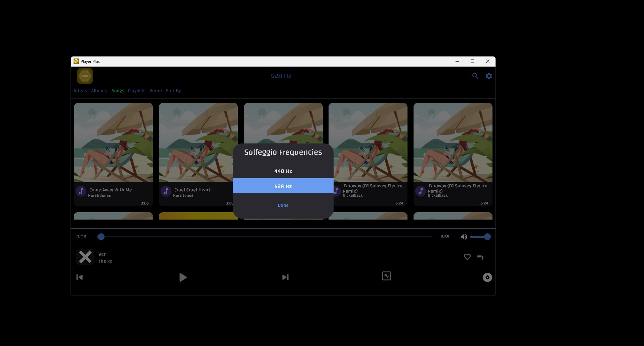Open the Playlists tab
Image resolution: width=644 pixels, height=346 pixels.
(x=137, y=91)
